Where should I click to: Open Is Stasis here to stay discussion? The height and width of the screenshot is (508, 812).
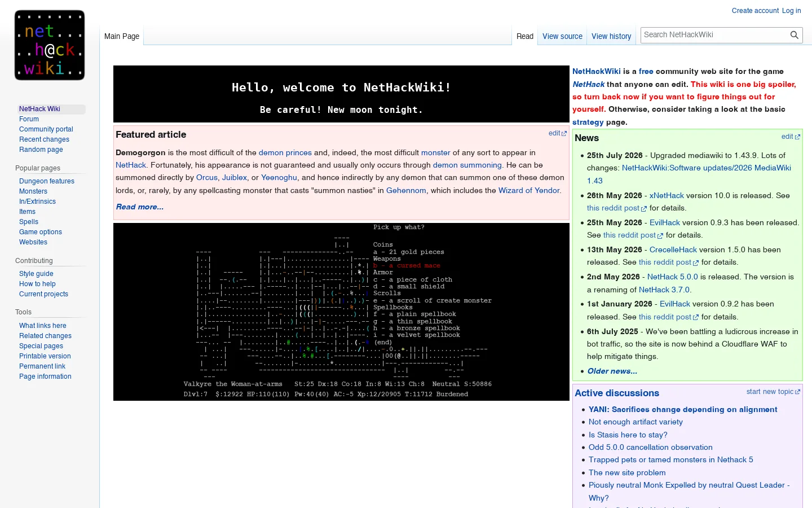tap(628, 435)
